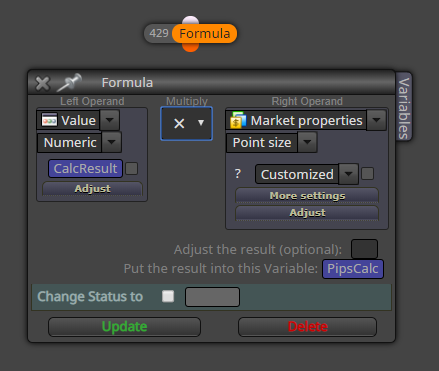Image resolution: width=439 pixels, height=371 pixels.
Task: Toggle the checkbox next to CalcResult
Action: click(132, 168)
